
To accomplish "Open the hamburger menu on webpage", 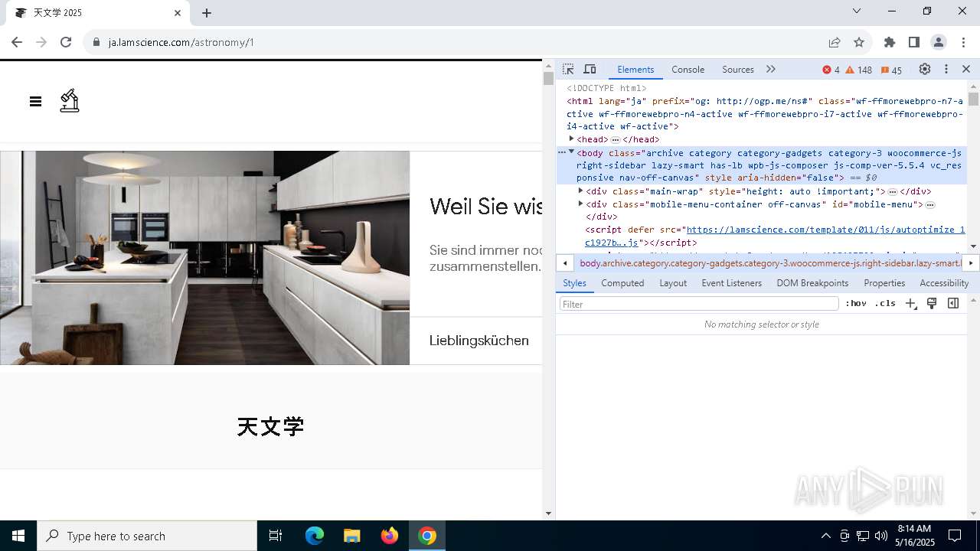I will [x=35, y=101].
